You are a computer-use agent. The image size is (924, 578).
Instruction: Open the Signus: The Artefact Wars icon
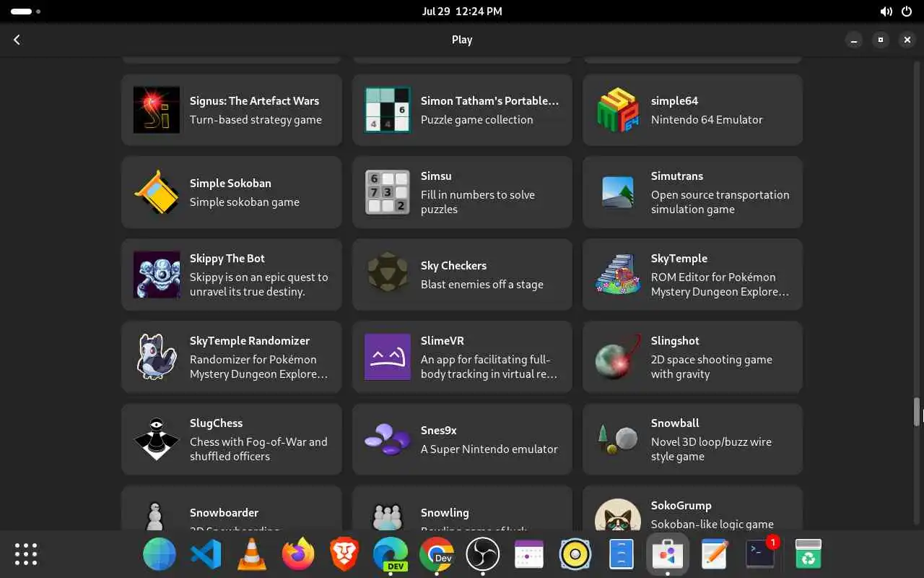pyautogui.click(x=157, y=110)
